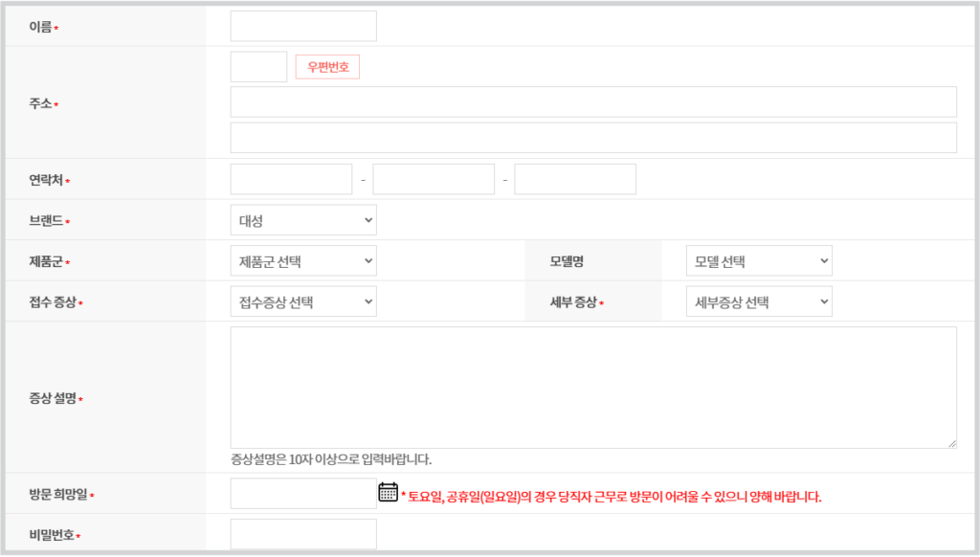
Task: Click the first 연락처 phone number box
Action: 291,179
